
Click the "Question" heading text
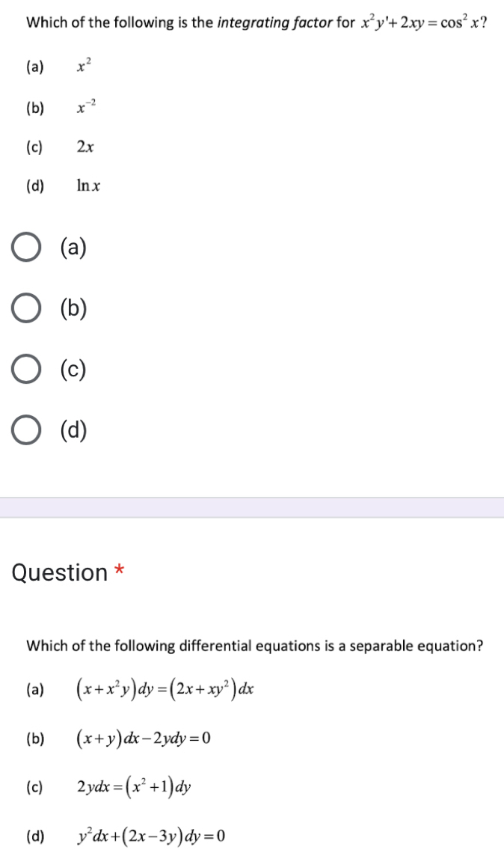coord(61,573)
